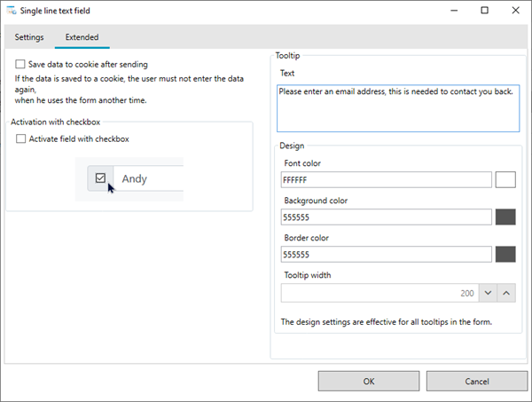Open the Background color swatch
The height and width of the screenshot is (402, 532).
click(505, 217)
